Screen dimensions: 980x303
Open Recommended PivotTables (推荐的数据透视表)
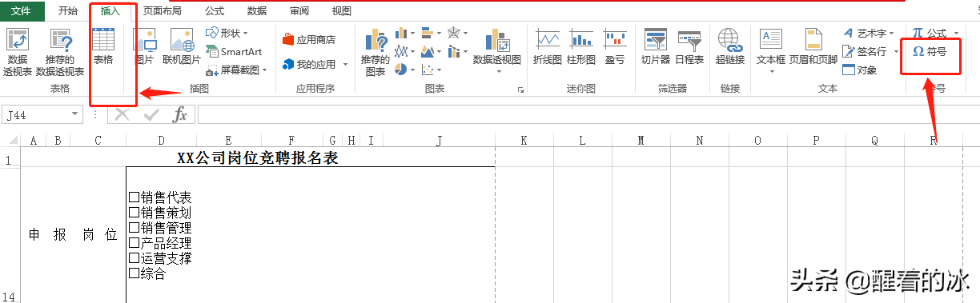(60, 52)
